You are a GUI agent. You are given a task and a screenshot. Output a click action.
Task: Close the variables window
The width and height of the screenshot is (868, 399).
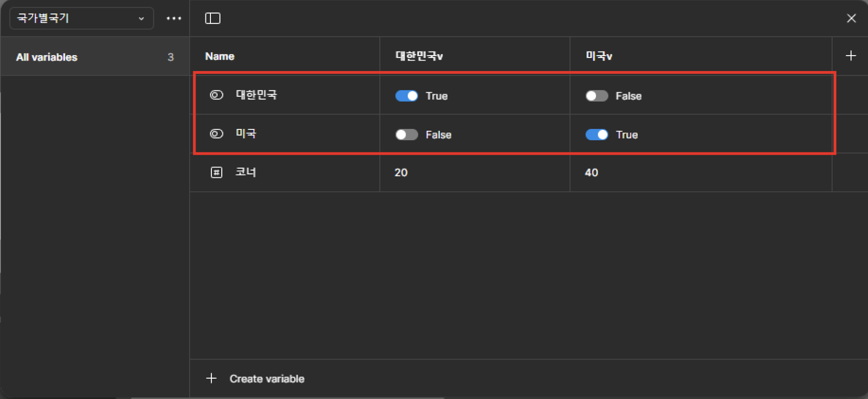[851, 19]
